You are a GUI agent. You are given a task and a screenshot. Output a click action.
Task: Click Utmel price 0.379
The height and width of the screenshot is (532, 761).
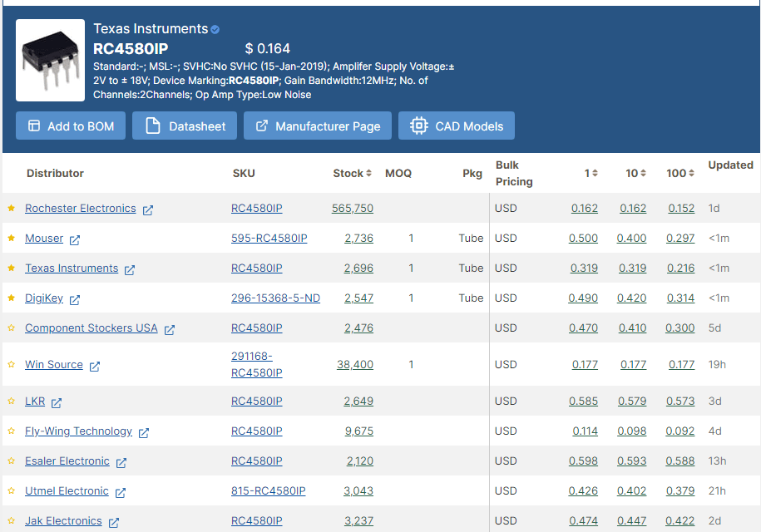680,490
